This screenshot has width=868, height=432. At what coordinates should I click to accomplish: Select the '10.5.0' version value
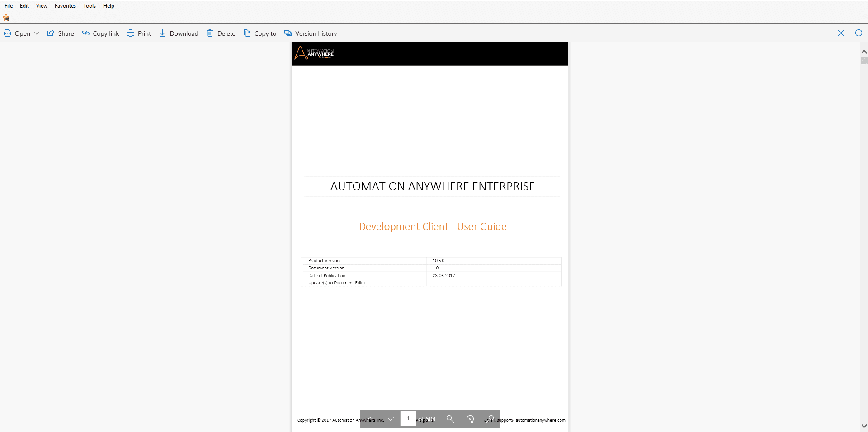pyautogui.click(x=439, y=261)
